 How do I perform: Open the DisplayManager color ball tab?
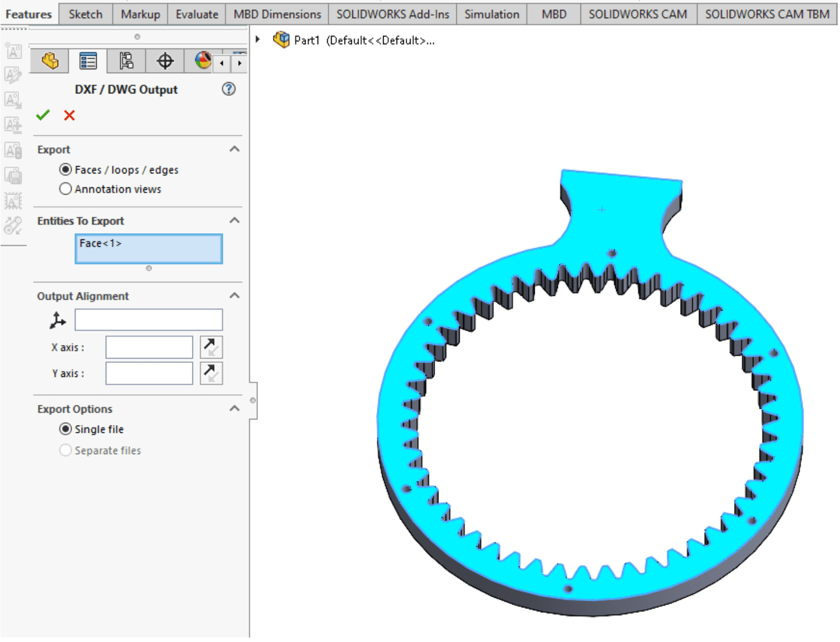[202, 61]
